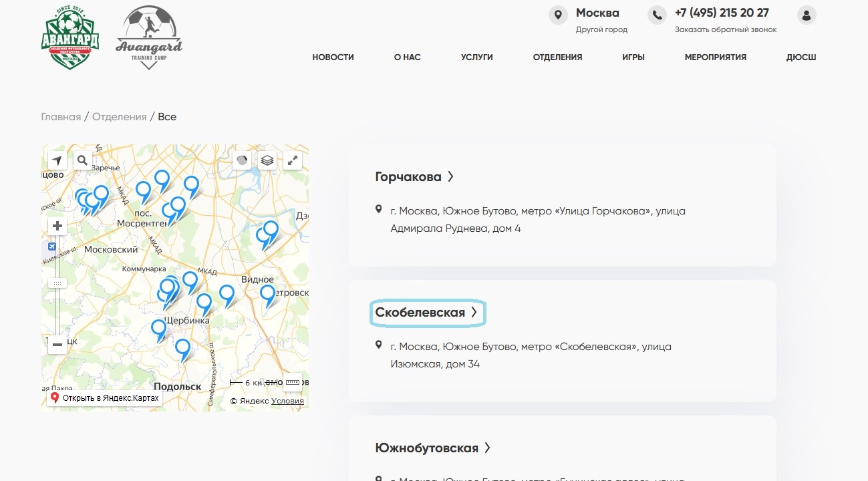Open the map layers selector
Image resolution: width=868 pixels, height=481 pixels.
pos(267,160)
